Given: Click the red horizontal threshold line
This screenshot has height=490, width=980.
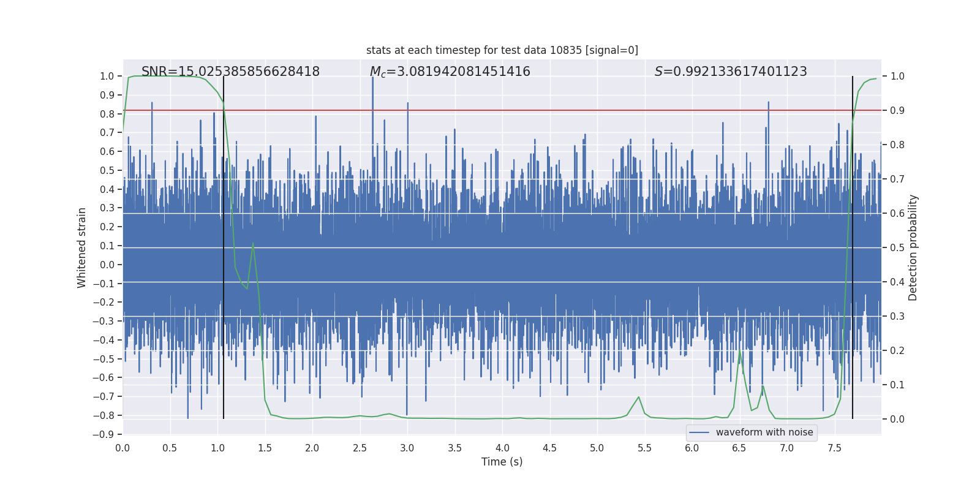Looking at the screenshot, I should [x=490, y=110].
